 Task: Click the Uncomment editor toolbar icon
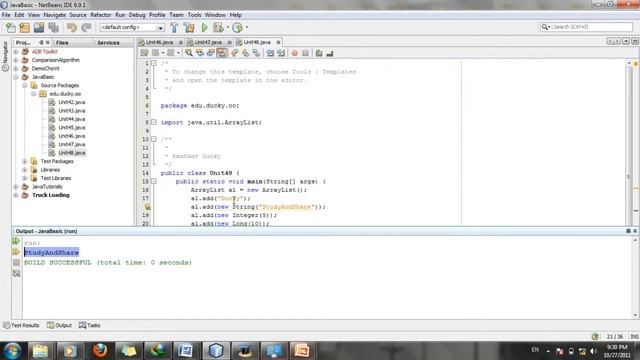coord(329,53)
